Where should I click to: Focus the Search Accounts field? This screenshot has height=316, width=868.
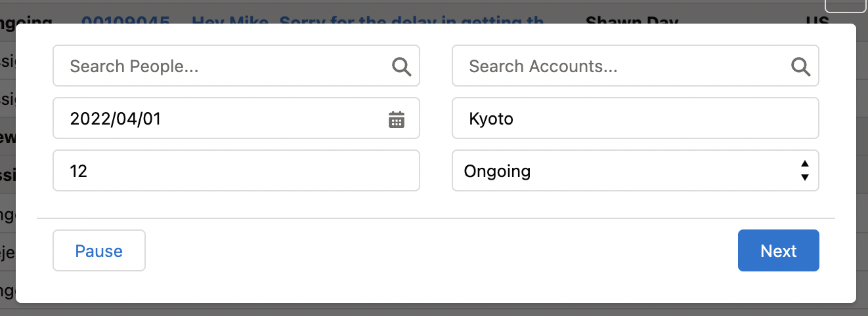(624, 66)
